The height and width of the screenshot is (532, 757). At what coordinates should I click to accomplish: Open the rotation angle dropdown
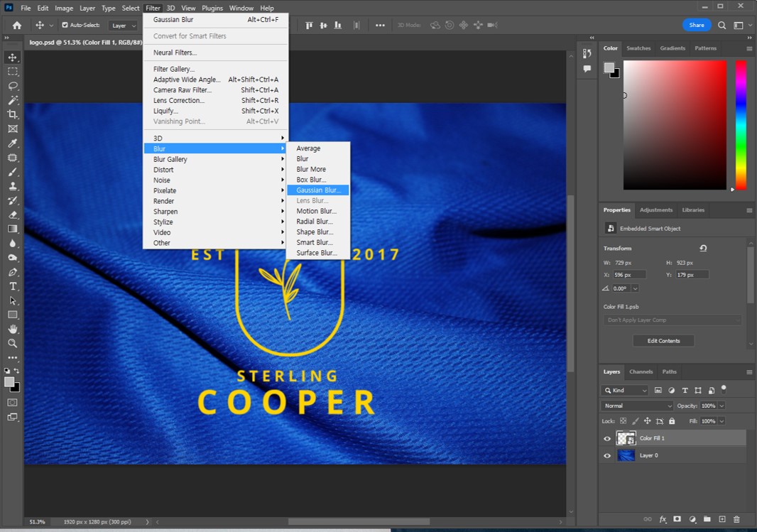click(636, 288)
